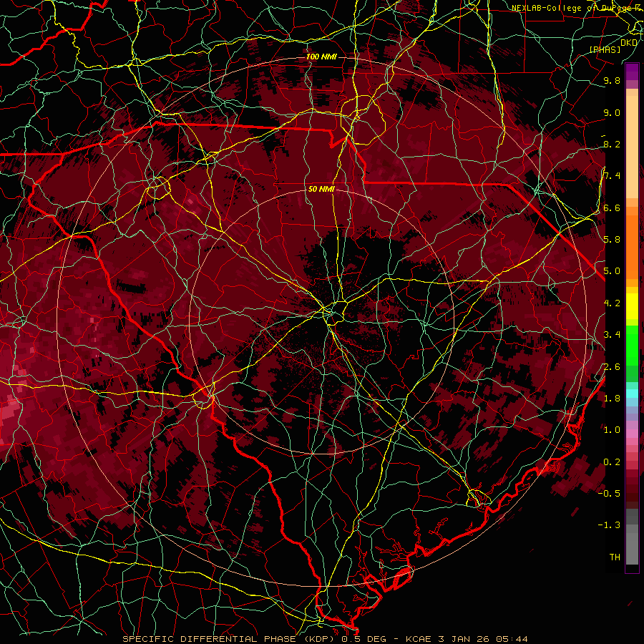Click the 7.4 scale value
The image size is (644, 644).
[x=612, y=176]
